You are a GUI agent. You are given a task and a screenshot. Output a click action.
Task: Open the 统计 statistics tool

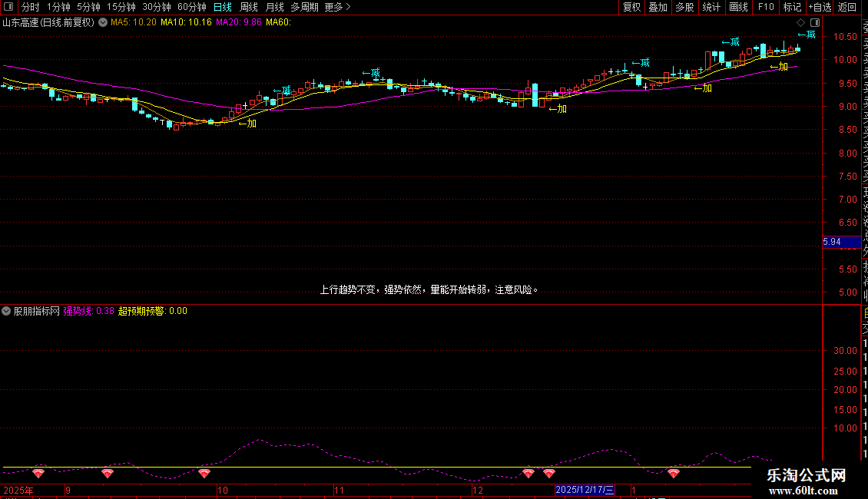point(711,7)
